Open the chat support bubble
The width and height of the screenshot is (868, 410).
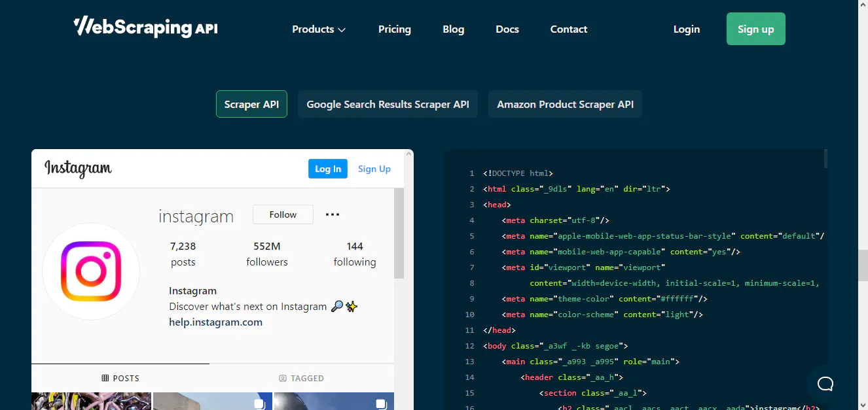point(825,384)
